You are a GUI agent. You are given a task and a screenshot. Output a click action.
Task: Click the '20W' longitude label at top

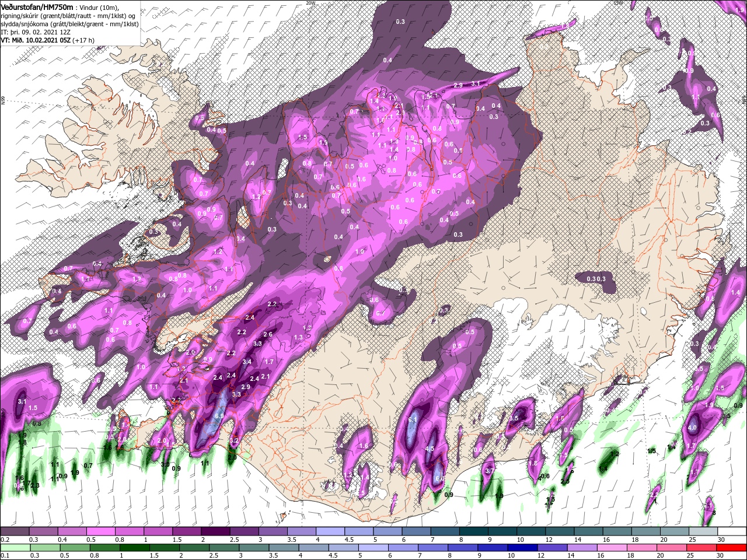(x=310, y=3)
